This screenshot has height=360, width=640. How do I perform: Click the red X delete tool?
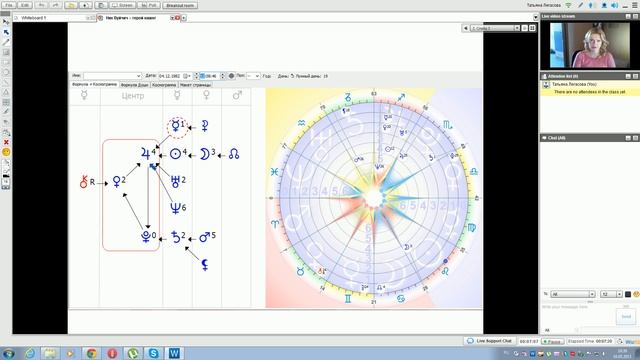6,142
